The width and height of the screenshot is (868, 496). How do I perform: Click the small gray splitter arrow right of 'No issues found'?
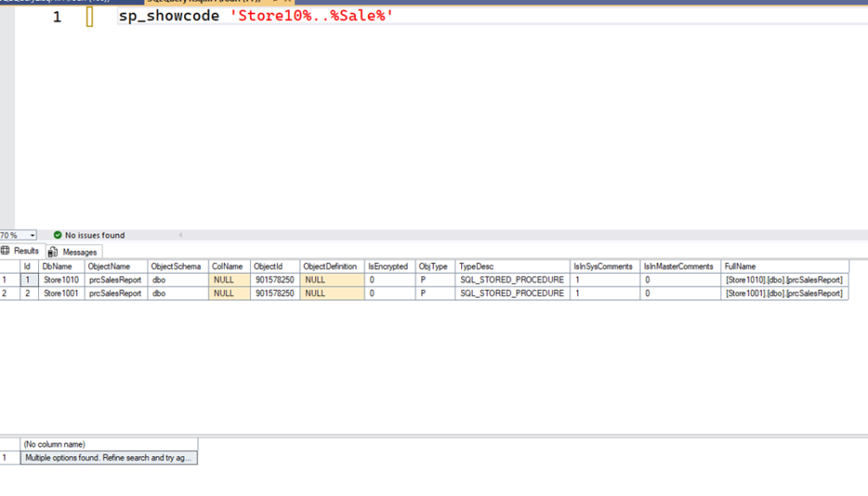pos(179,235)
